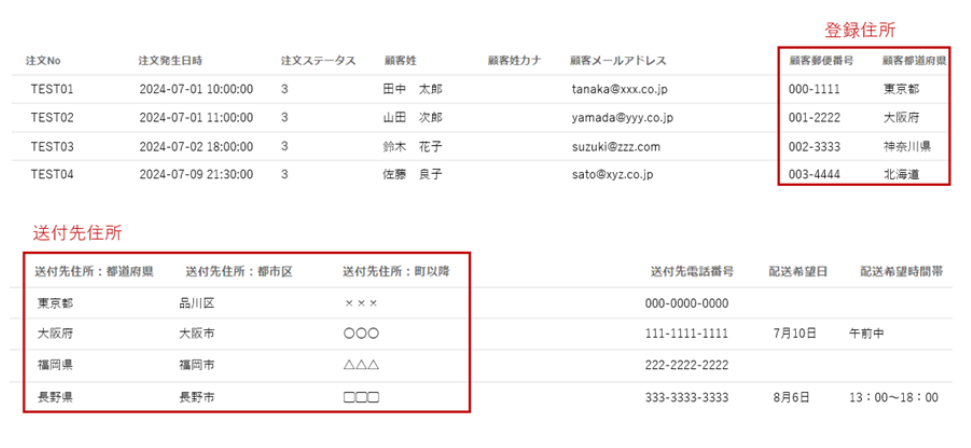Select customer name 田中 太郎
The height and width of the screenshot is (448, 971).
tap(412, 89)
